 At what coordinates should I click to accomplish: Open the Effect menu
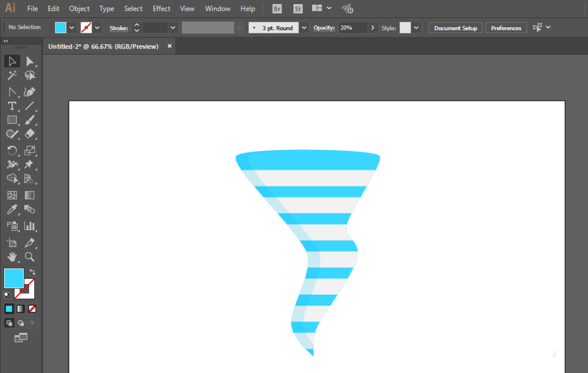tap(161, 9)
